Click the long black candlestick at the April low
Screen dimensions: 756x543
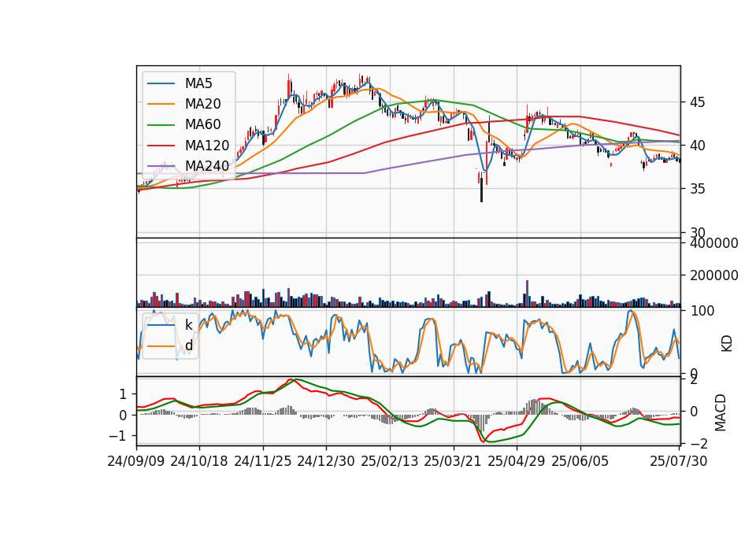[481, 187]
